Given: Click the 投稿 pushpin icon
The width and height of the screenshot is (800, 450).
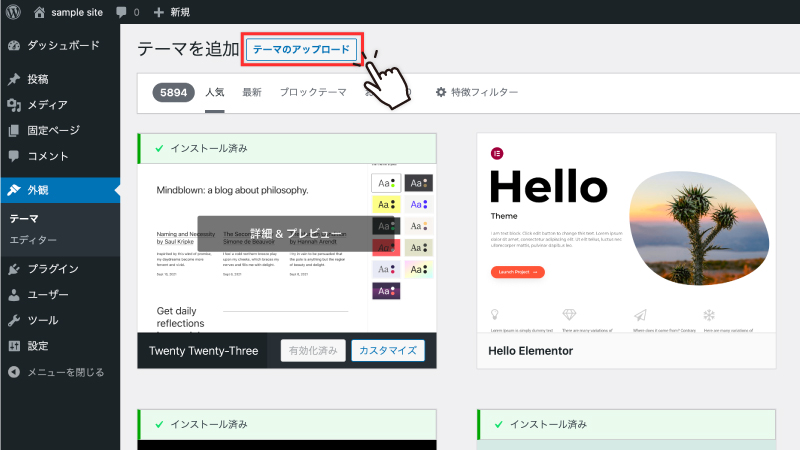Looking at the screenshot, I should (14, 79).
